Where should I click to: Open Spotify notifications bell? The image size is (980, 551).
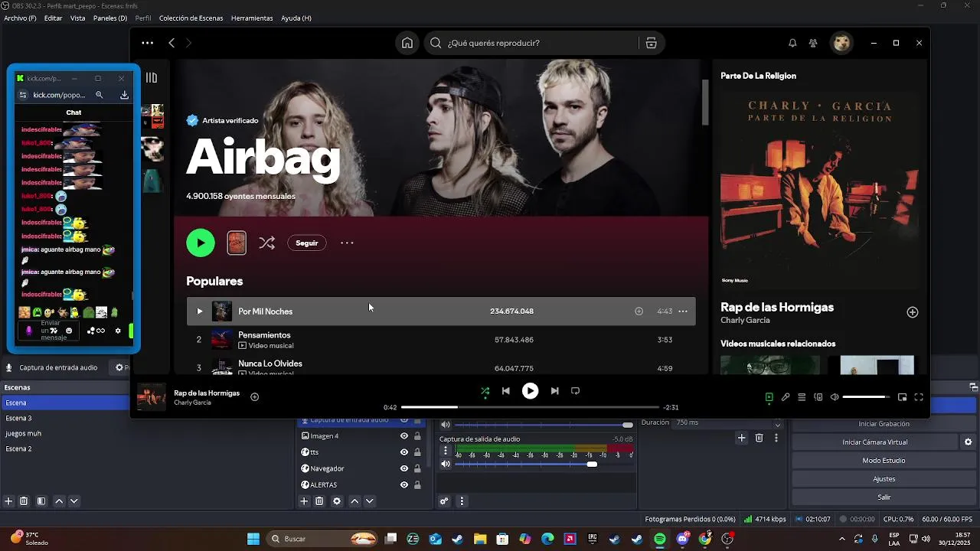pyautogui.click(x=792, y=43)
